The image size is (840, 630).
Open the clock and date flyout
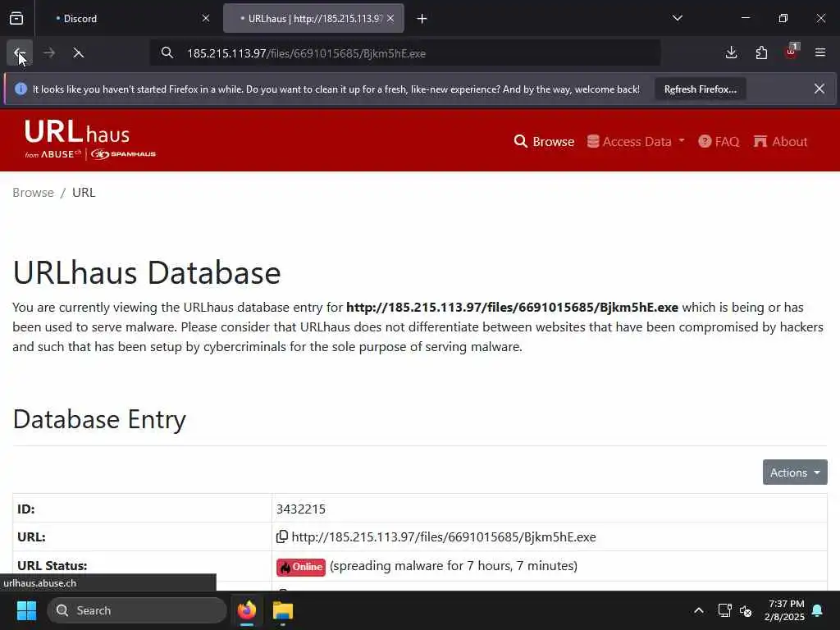[785, 610]
